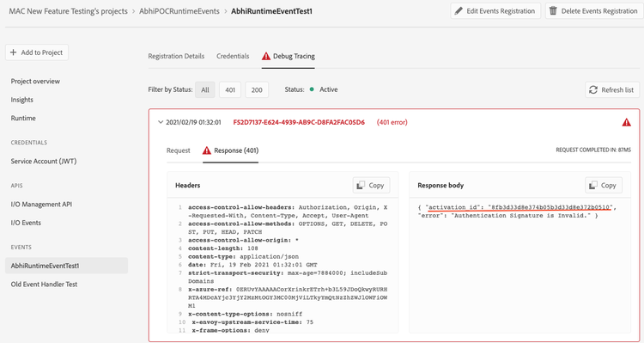Open Runtime in the sidebar
Screen dimensions: 644x343
tap(23, 118)
